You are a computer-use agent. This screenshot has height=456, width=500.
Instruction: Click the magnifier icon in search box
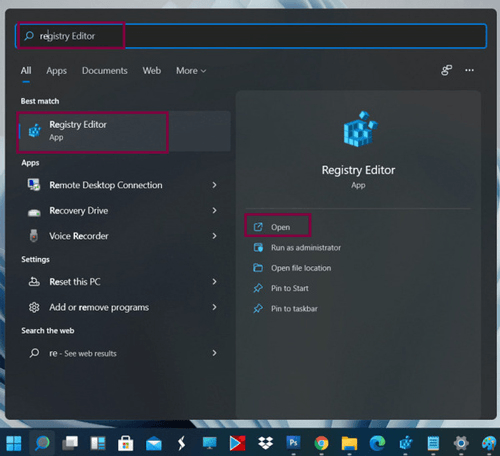[29, 36]
